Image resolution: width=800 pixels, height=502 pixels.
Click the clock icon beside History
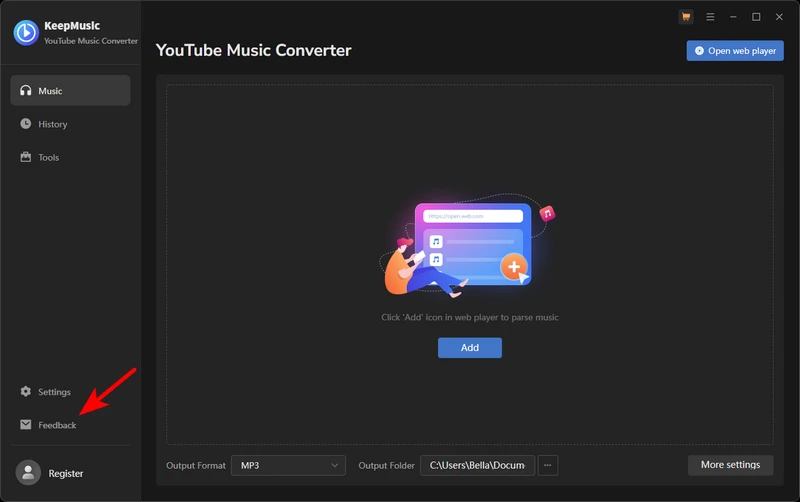[x=26, y=123]
